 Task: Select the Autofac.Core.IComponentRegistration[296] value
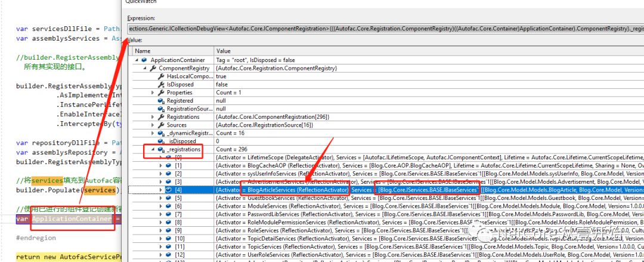click(273, 117)
